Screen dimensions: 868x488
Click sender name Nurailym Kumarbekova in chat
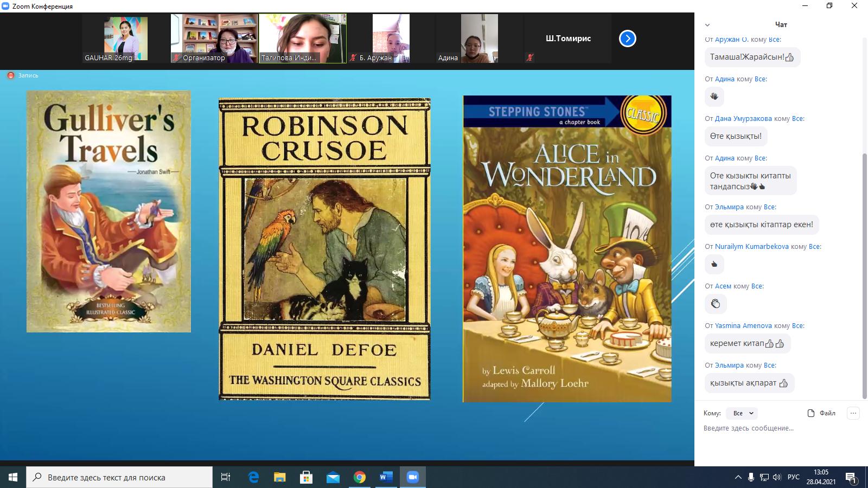click(751, 246)
